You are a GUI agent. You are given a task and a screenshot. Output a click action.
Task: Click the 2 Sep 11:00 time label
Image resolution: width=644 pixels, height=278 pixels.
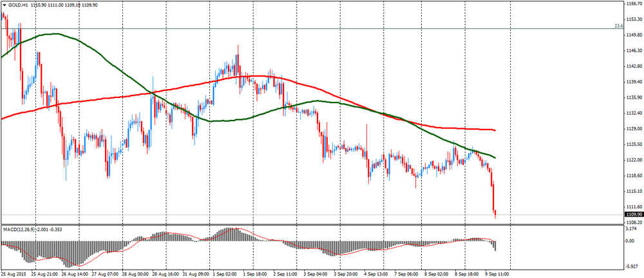click(285, 273)
